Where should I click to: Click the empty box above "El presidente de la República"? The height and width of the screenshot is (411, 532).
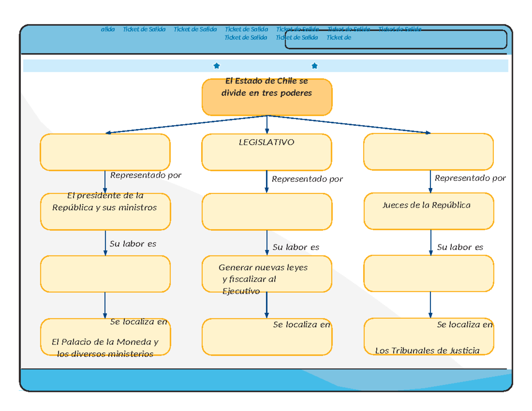105,152
